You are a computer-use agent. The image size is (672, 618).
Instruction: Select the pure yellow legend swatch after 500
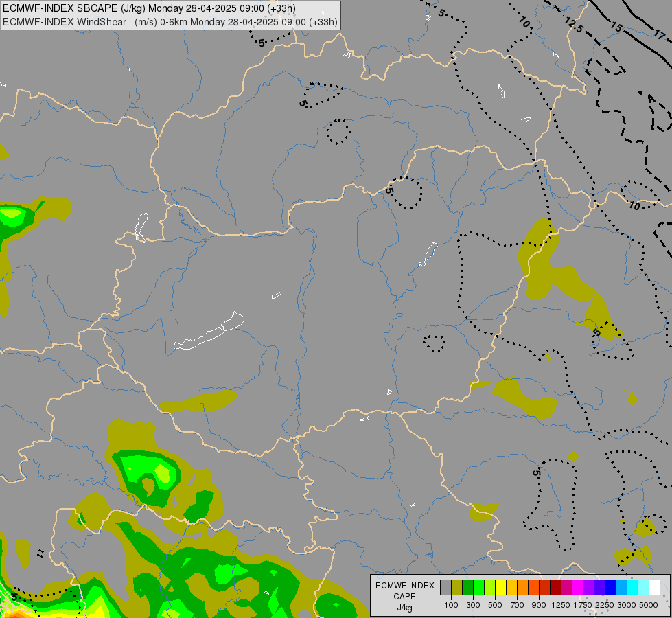coord(500,587)
